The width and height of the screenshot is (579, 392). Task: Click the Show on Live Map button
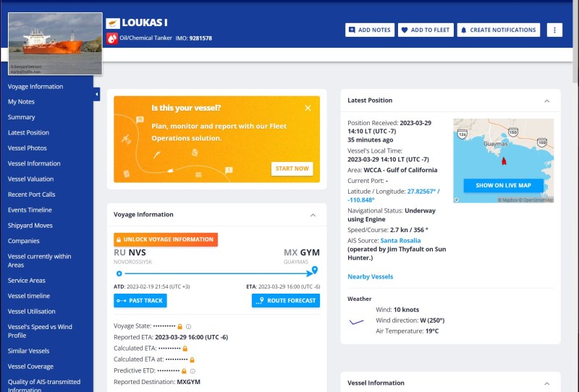[x=504, y=185]
